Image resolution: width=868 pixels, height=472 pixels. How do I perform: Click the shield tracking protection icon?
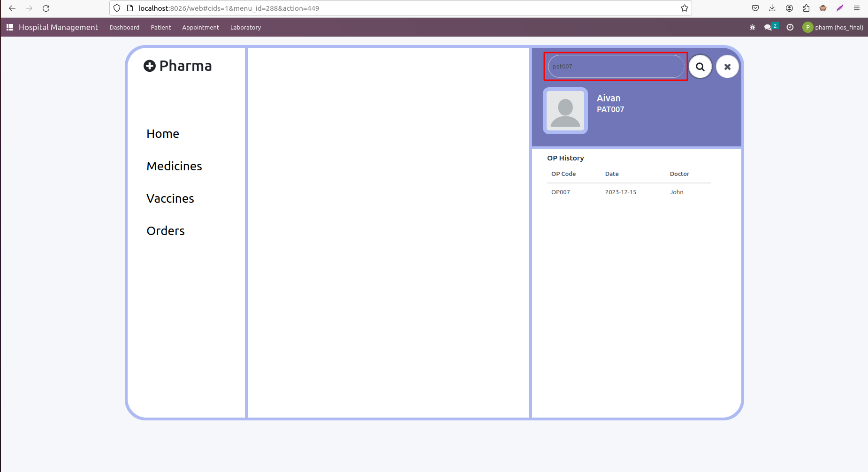tap(117, 8)
